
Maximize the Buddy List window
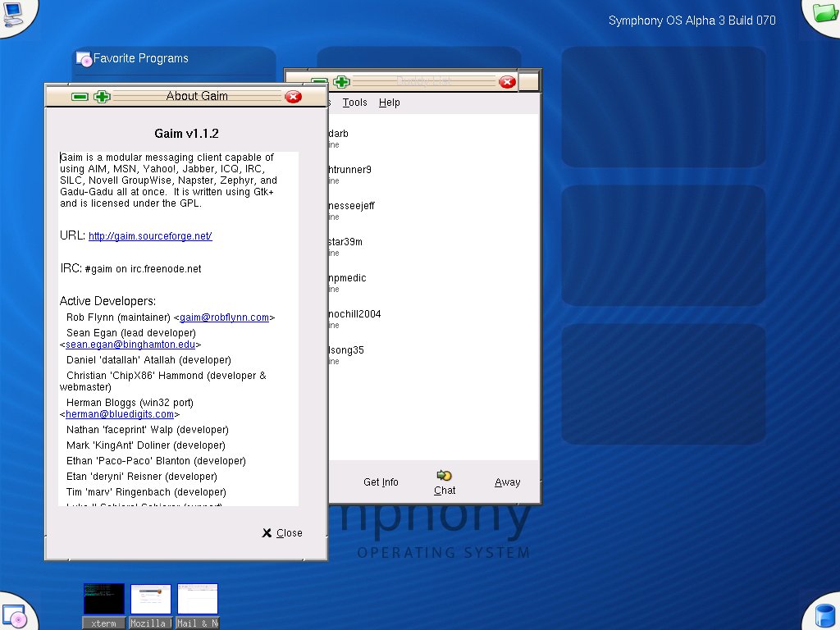tap(341, 82)
